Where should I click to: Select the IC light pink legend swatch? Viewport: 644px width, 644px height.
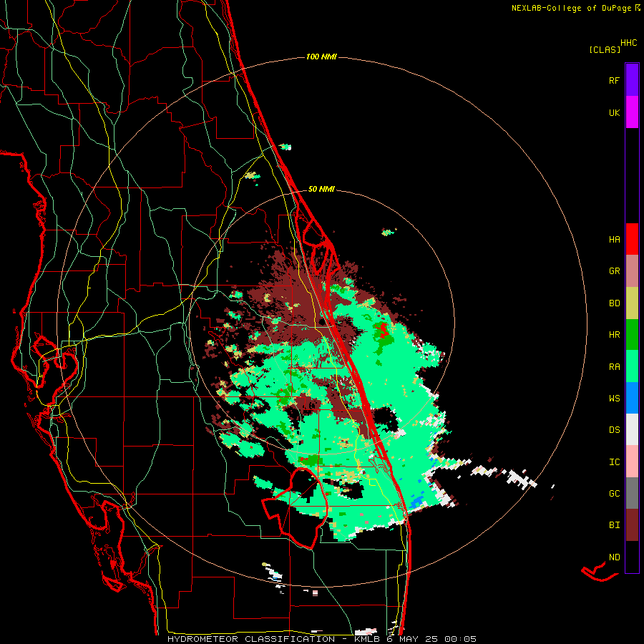coord(632,462)
